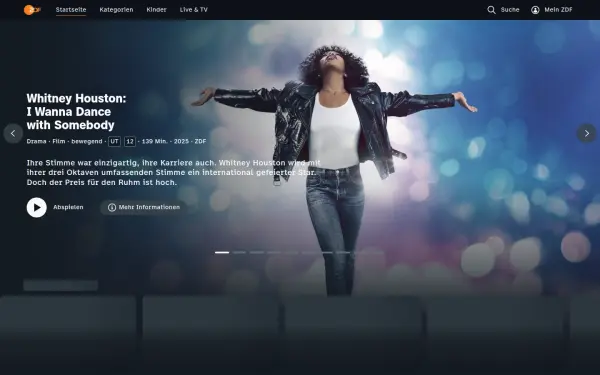600x375 pixels.
Task: Click the Mein ZDF profile icon
Action: 535,10
